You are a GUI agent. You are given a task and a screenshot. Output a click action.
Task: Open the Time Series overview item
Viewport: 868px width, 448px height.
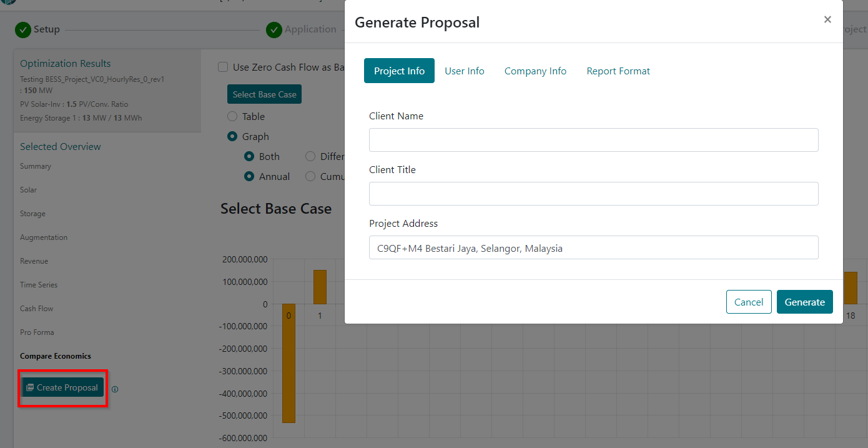[39, 285]
